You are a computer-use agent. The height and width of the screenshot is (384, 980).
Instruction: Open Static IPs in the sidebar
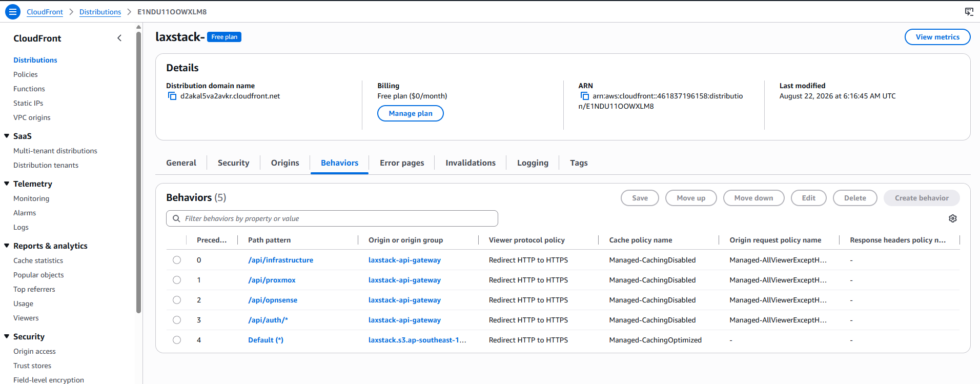tap(28, 103)
